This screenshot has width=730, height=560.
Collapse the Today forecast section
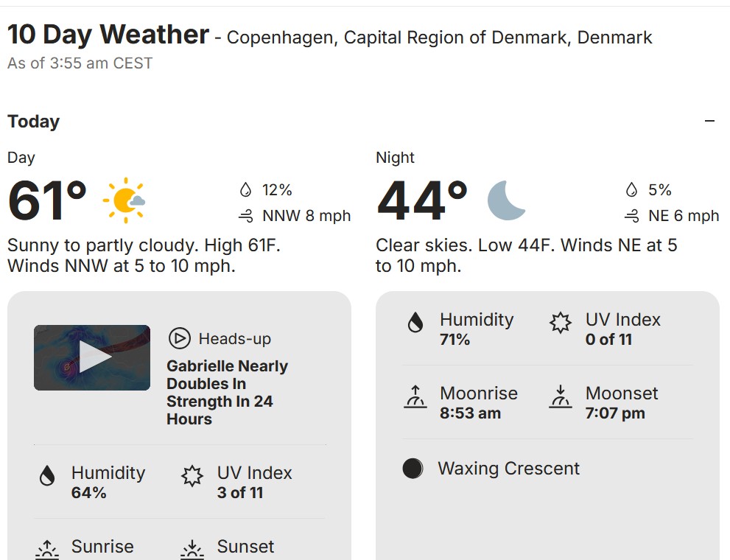[709, 122]
